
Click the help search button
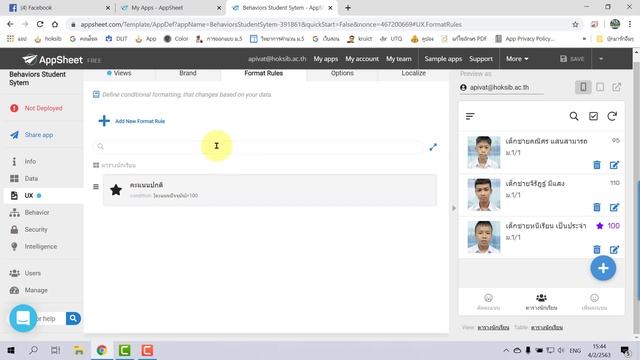(73, 318)
